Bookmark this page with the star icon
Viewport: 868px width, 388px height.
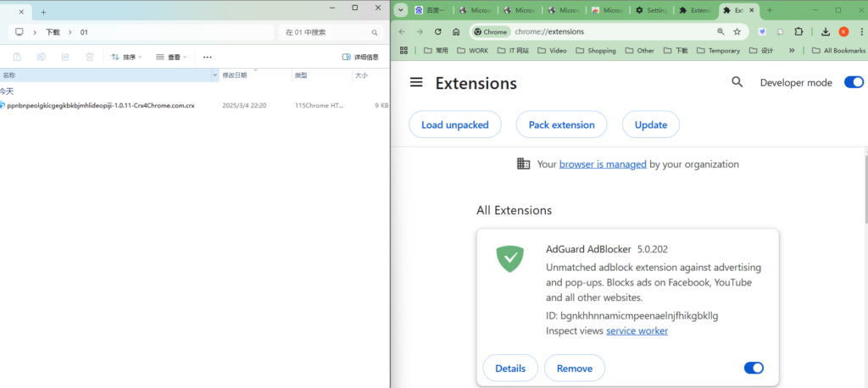pyautogui.click(x=737, y=32)
